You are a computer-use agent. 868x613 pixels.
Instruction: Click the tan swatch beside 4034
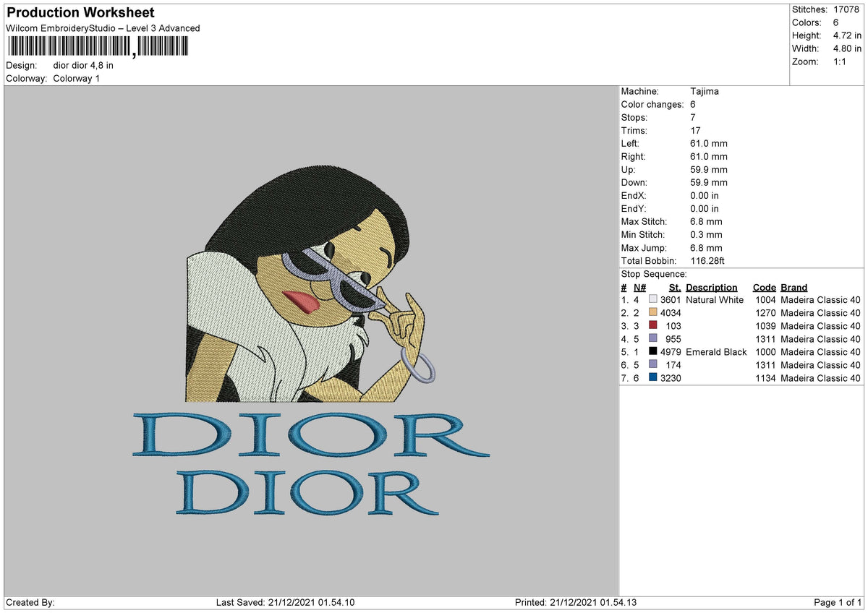(x=653, y=313)
